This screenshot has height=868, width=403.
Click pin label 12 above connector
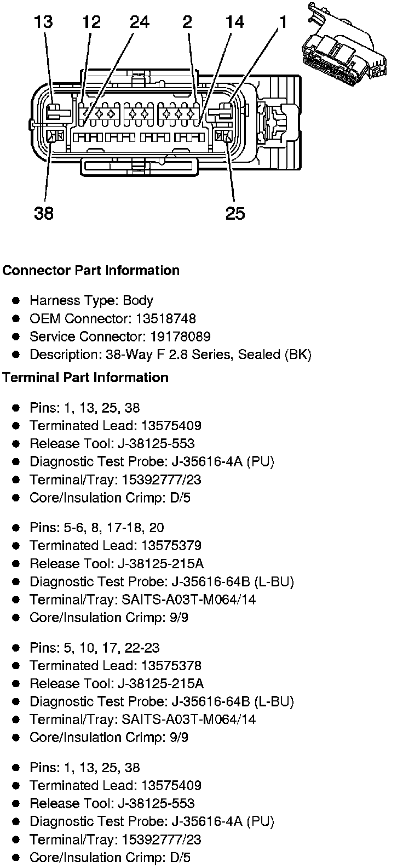[x=92, y=22]
